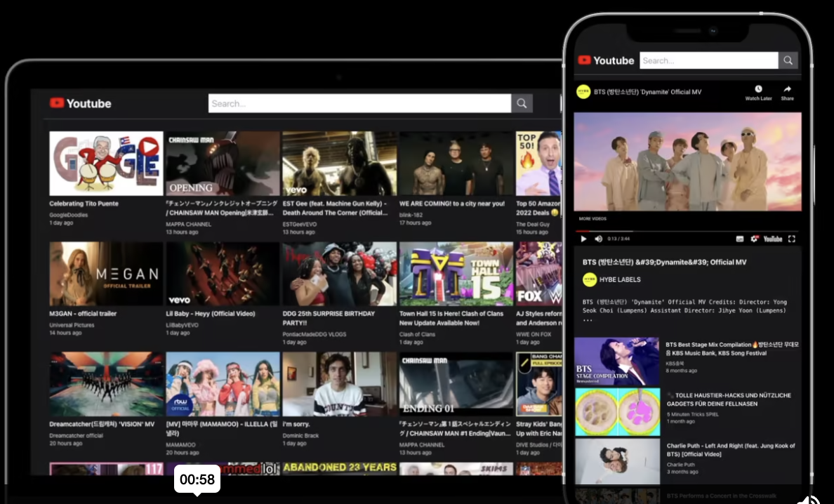Click ESTGeeVEVO channel name

pos(300,225)
